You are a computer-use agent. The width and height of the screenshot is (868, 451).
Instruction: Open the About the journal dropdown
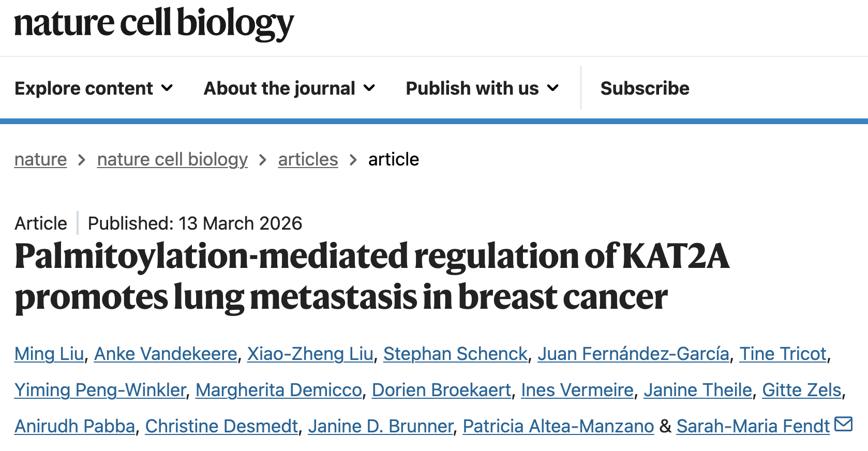(289, 88)
